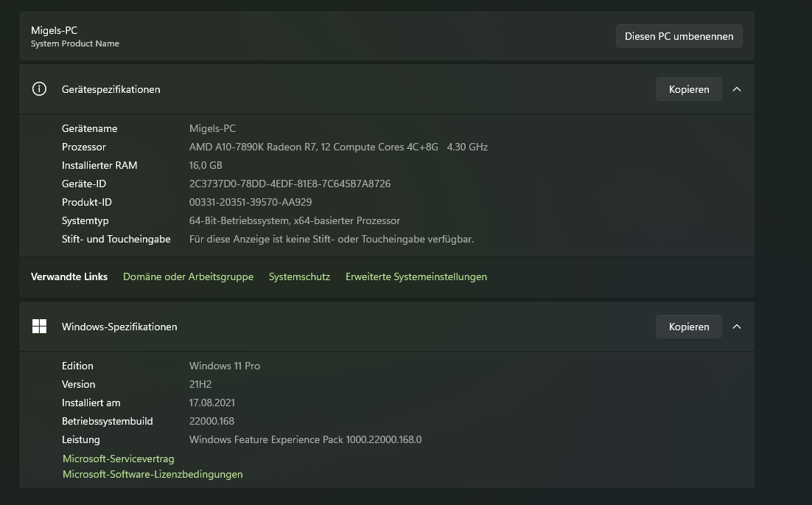
Task: Click the Version value 21H2
Action: [x=200, y=384]
